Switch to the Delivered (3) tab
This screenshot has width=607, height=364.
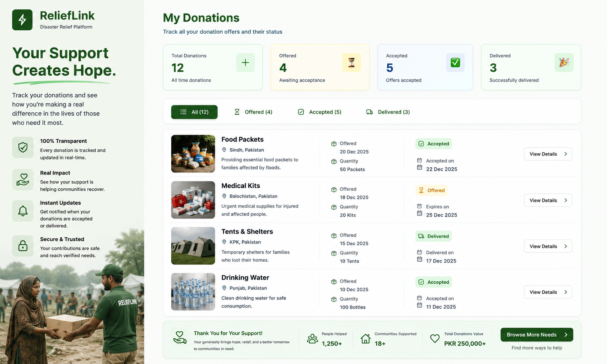(388, 112)
